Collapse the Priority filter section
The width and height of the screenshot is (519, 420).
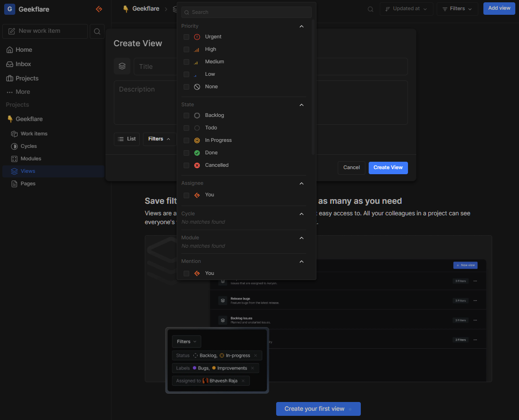[x=302, y=26]
